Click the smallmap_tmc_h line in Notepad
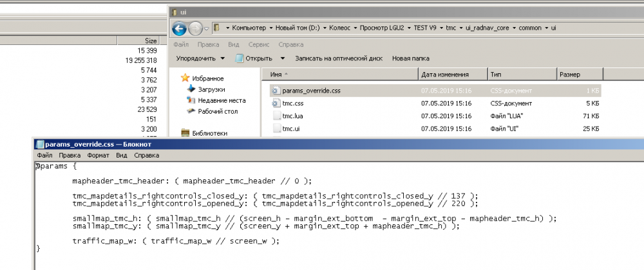The image size is (644, 270). click(x=315, y=219)
